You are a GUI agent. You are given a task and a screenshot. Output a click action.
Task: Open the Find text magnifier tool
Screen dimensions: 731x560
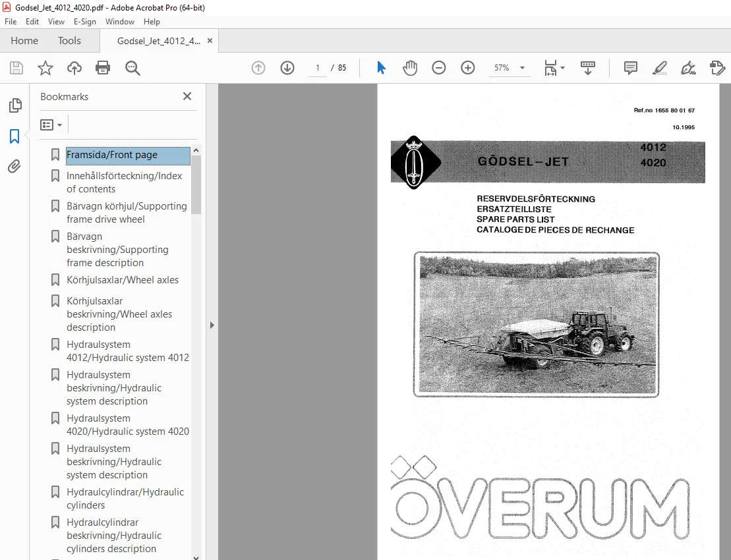[132, 68]
